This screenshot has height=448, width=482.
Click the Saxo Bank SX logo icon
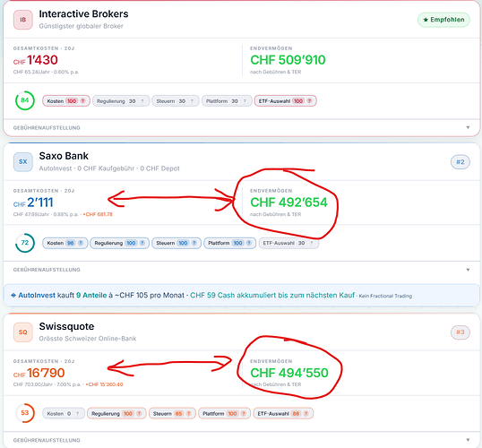point(22,162)
